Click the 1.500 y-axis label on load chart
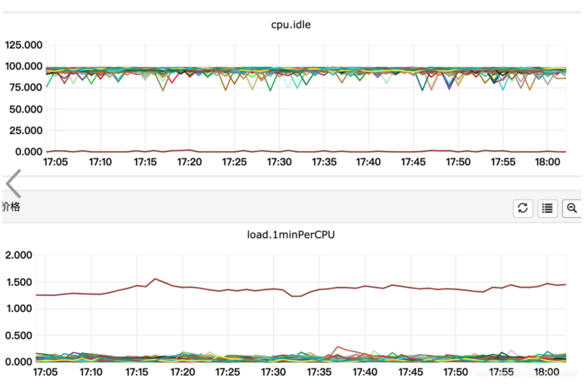Viewport: 588px width, 387px height. pos(19,282)
